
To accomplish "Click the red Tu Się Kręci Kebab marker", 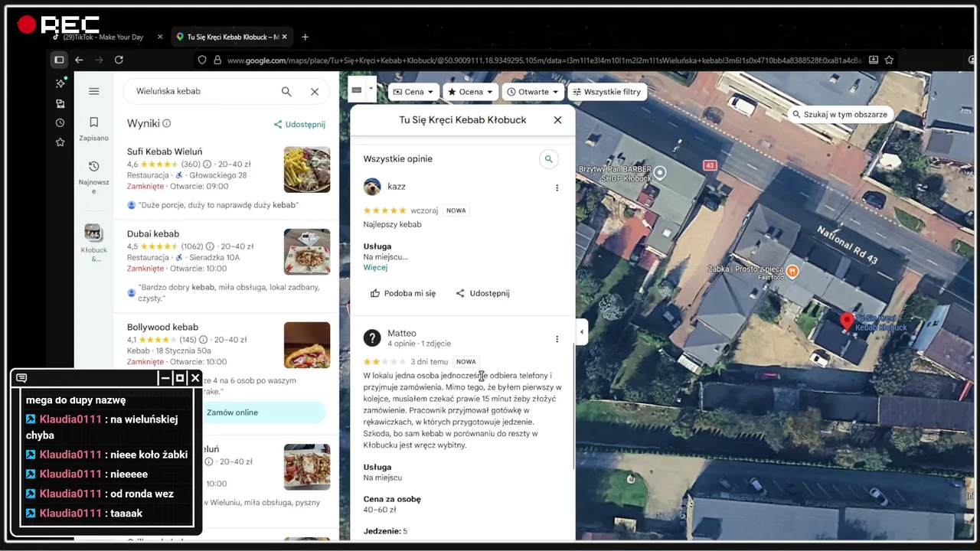I will click(847, 321).
